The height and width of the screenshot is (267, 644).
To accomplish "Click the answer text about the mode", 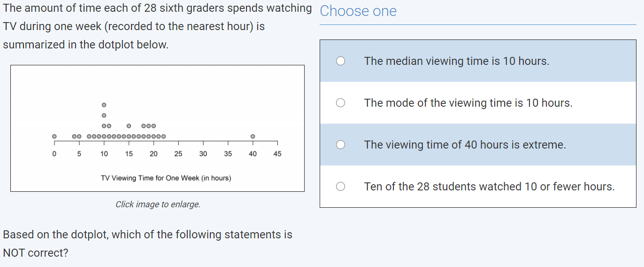I will point(468,103).
